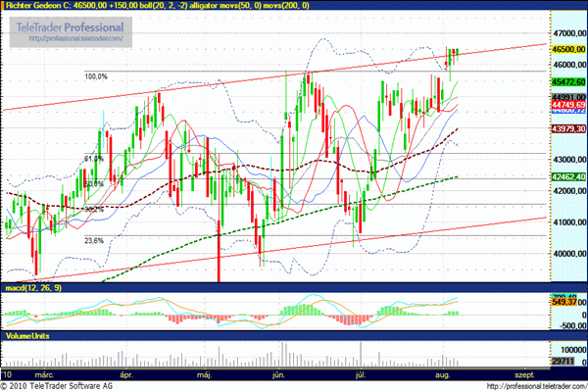Click the 43000,00 price axis label
The width and height of the screenshot is (588, 392).
(x=569, y=160)
